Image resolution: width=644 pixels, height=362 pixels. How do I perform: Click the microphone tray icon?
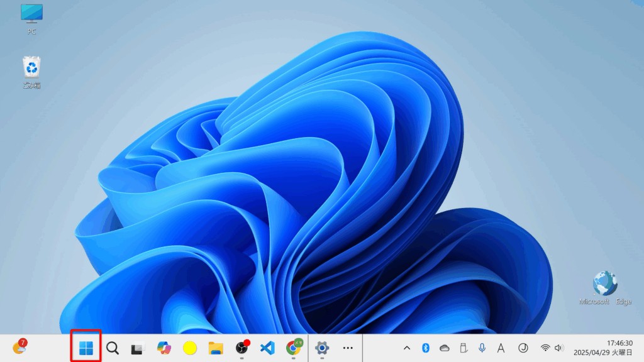point(482,348)
